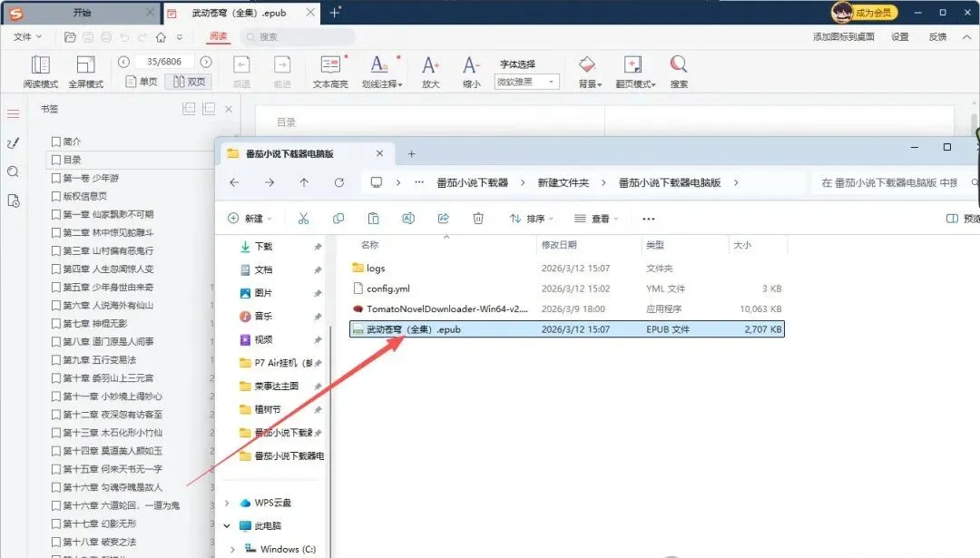Viewport: 980px width, 558px height.
Task: Go to the previous page with the arrow
Action: click(123, 62)
